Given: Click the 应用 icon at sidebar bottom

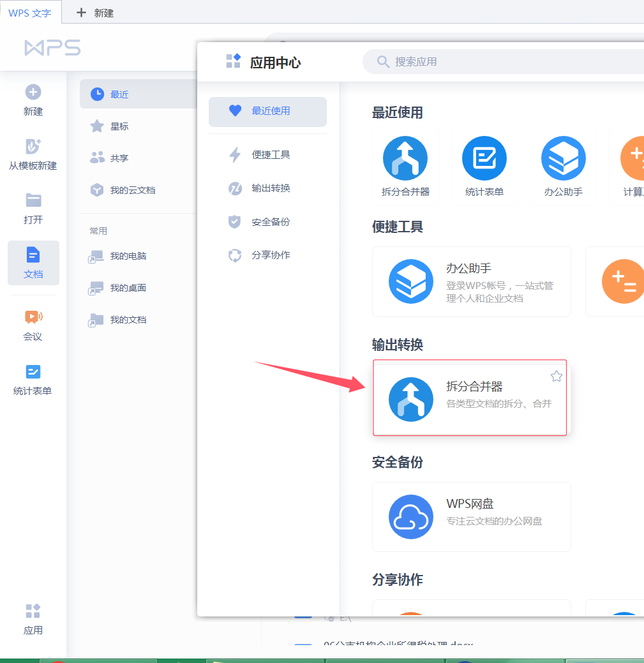Looking at the screenshot, I should click(x=33, y=611).
